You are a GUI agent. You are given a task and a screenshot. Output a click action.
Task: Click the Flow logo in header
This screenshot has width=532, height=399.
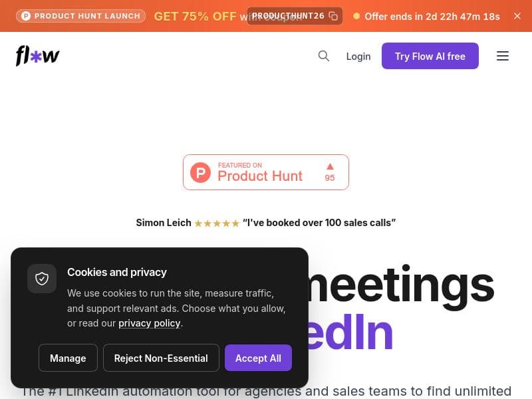[38, 56]
